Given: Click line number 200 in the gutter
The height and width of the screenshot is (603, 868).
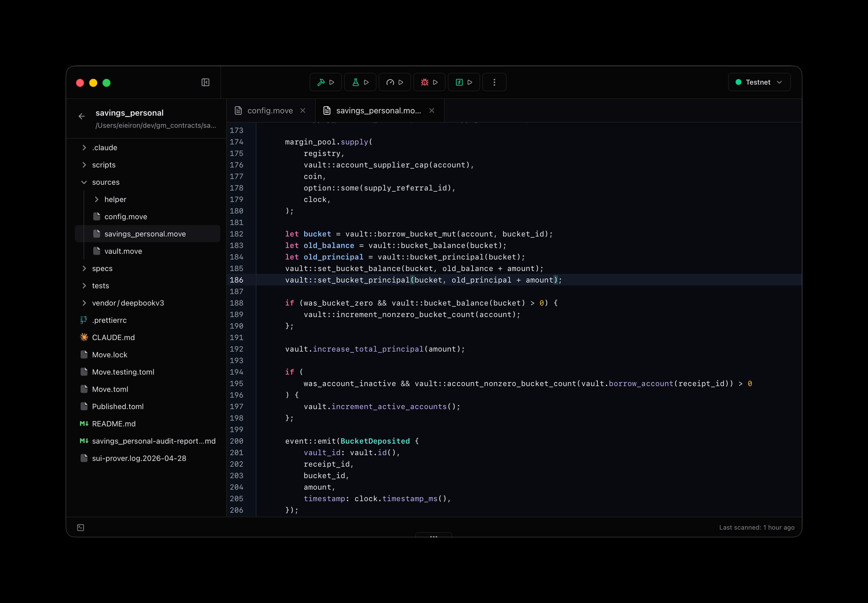Looking at the screenshot, I should [x=237, y=441].
